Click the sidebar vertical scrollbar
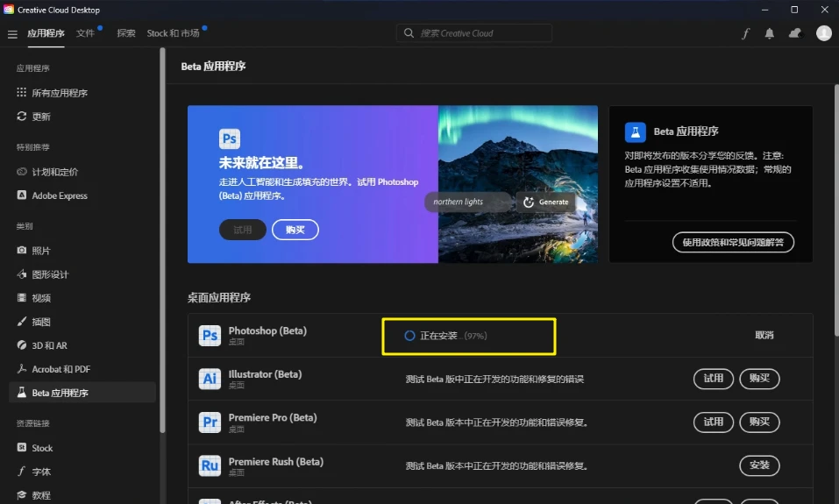839x504 pixels. (162, 241)
